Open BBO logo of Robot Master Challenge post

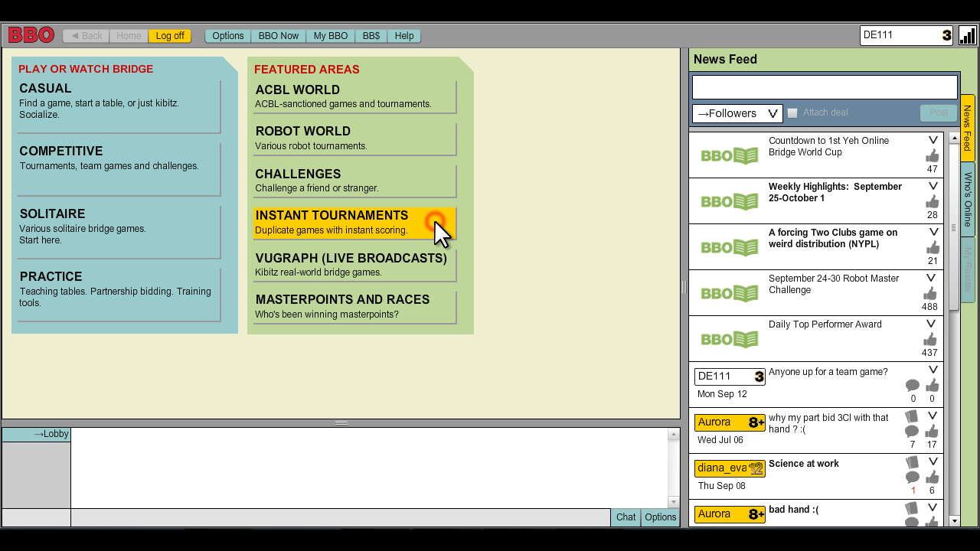[x=730, y=294]
